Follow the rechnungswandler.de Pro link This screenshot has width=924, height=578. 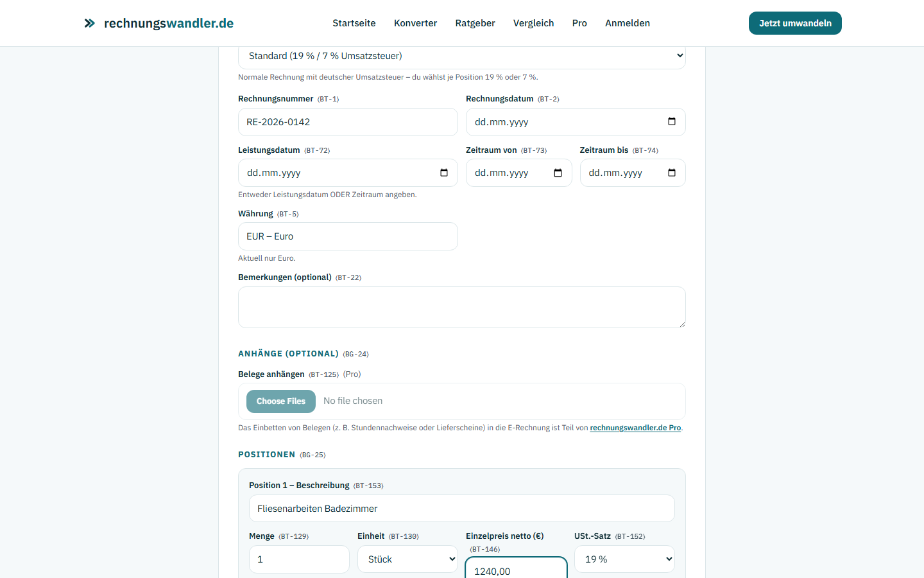[x=635, y=428]
